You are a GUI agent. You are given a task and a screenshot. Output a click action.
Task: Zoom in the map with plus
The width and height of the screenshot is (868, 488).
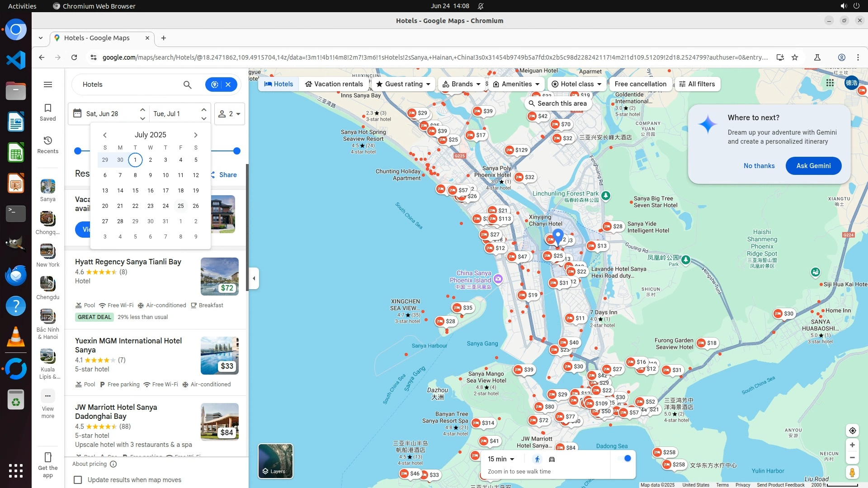(852, 445)
